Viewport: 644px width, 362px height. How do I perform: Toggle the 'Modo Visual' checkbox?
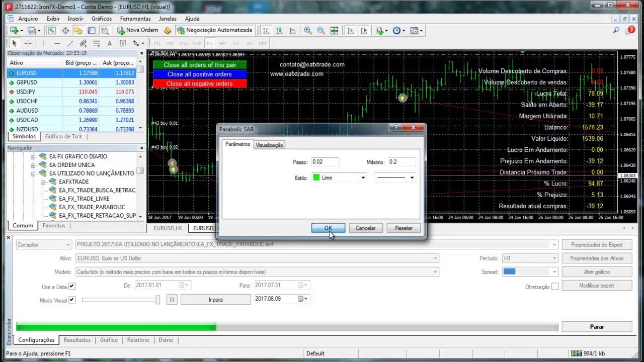pyautogui.click(x=71, y=300)
